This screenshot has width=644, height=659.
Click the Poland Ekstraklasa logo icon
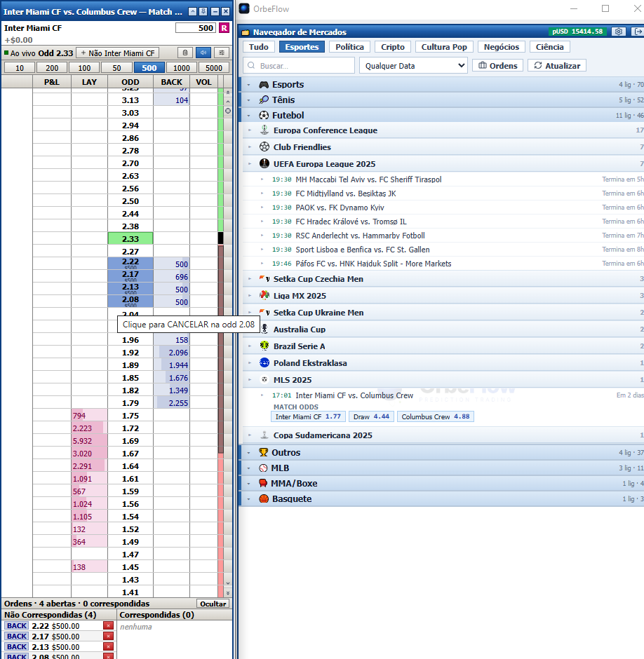(264, 362)
